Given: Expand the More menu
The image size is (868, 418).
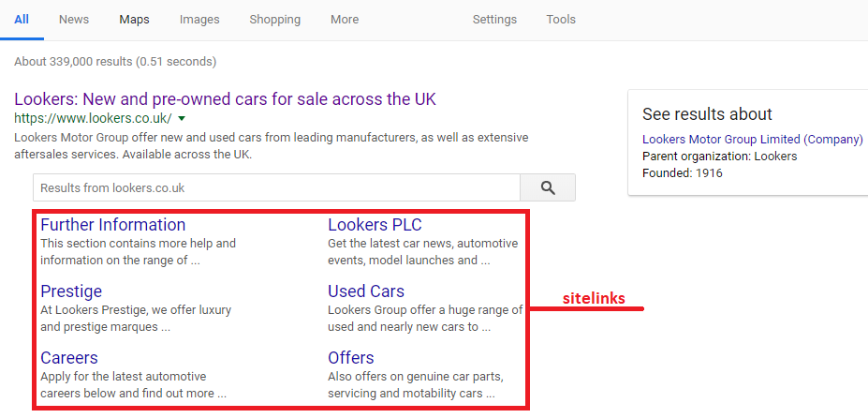Looking at the screenshot, I should [345, 20].
